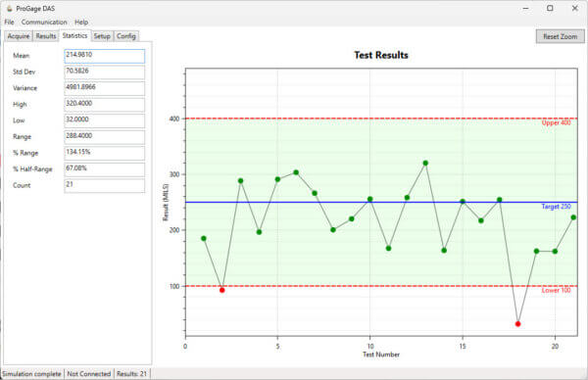Click the ProGage DAS app icon
The image size is (588, 380).
(10, 8)
